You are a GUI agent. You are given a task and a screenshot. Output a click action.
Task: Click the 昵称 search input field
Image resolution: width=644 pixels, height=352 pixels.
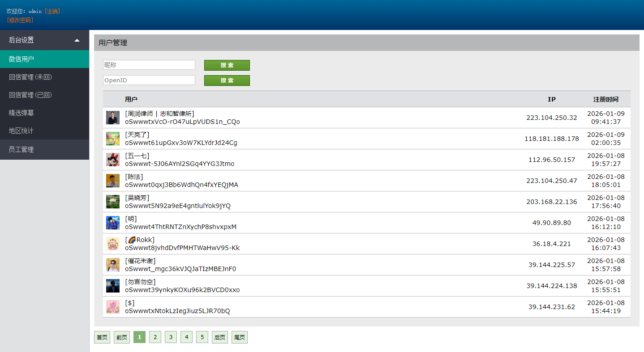click(149, 65)
